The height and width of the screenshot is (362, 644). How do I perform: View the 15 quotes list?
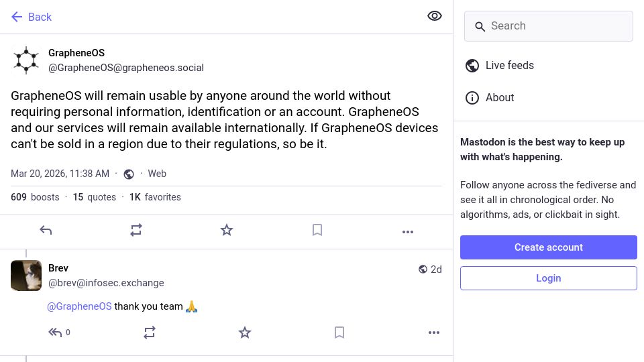click(x=95, y=197)
